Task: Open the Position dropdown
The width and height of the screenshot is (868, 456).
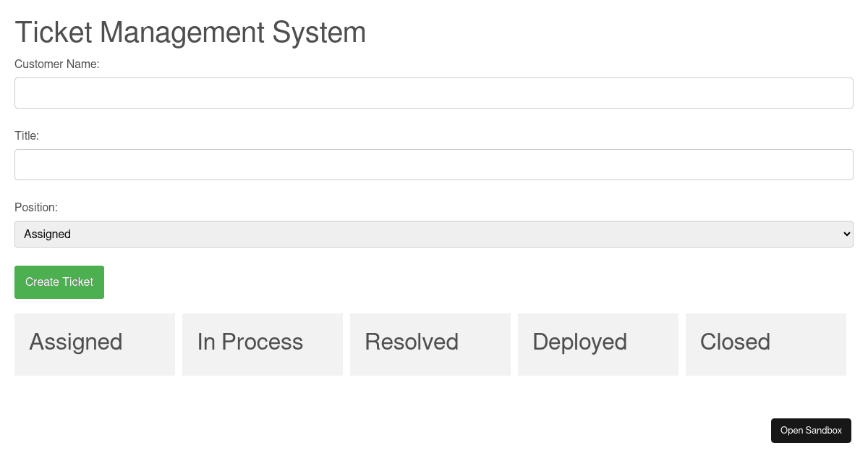Action: point(434,235)
